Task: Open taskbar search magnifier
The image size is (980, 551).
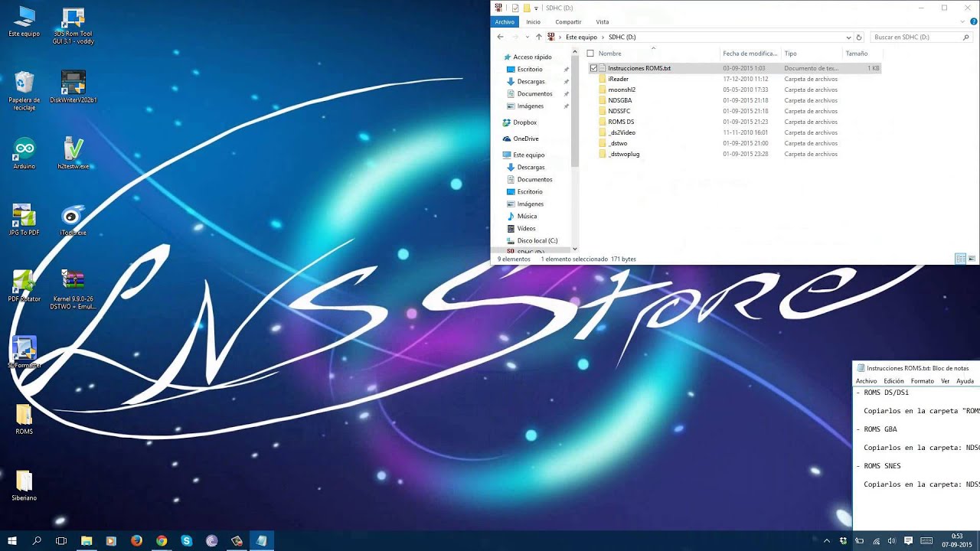Action: coord(37,540)
